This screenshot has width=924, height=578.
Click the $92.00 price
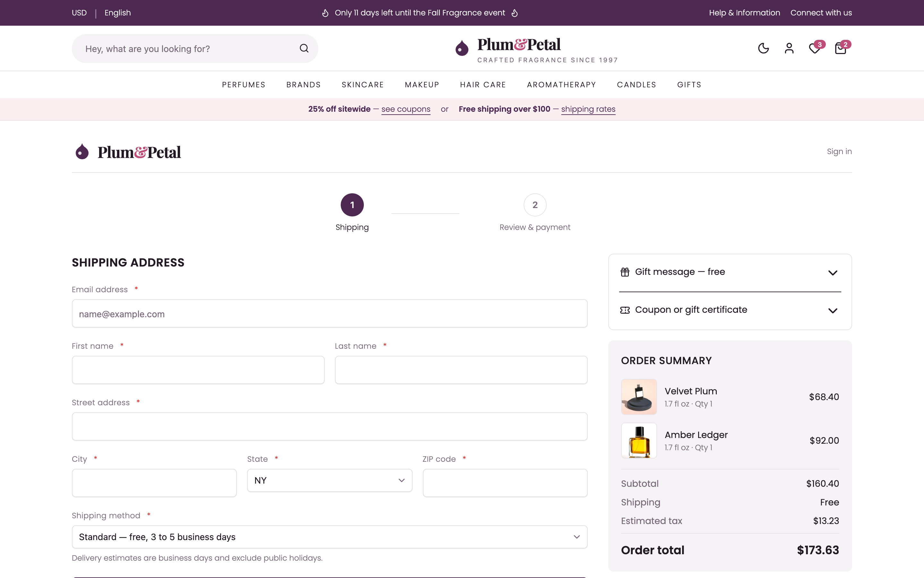point(824,440)
